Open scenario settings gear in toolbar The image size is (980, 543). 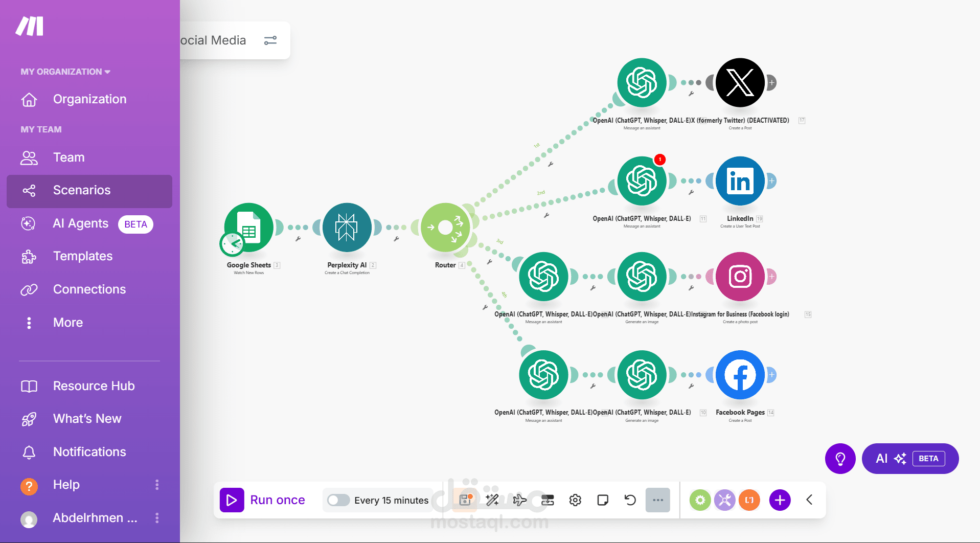point(575,500)
